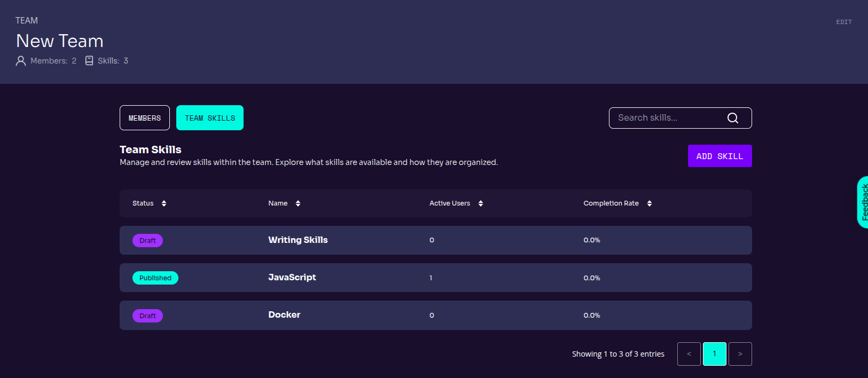Sort by Active Users arrows
The image size is (868, 378).
(481, 203)
